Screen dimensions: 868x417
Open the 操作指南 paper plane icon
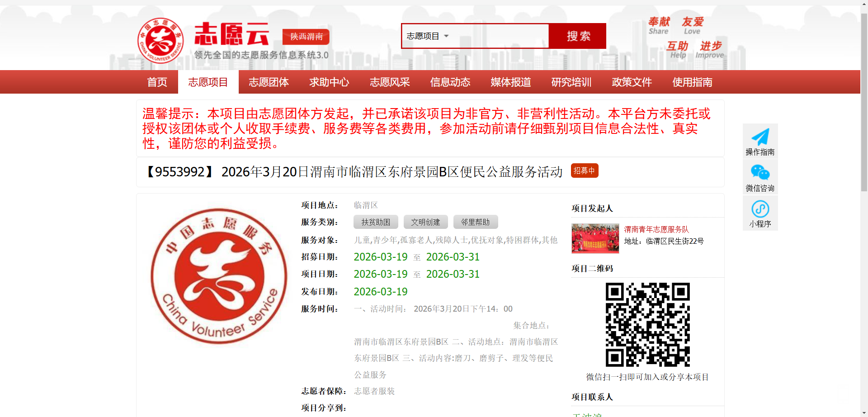[x=760, y=137]
